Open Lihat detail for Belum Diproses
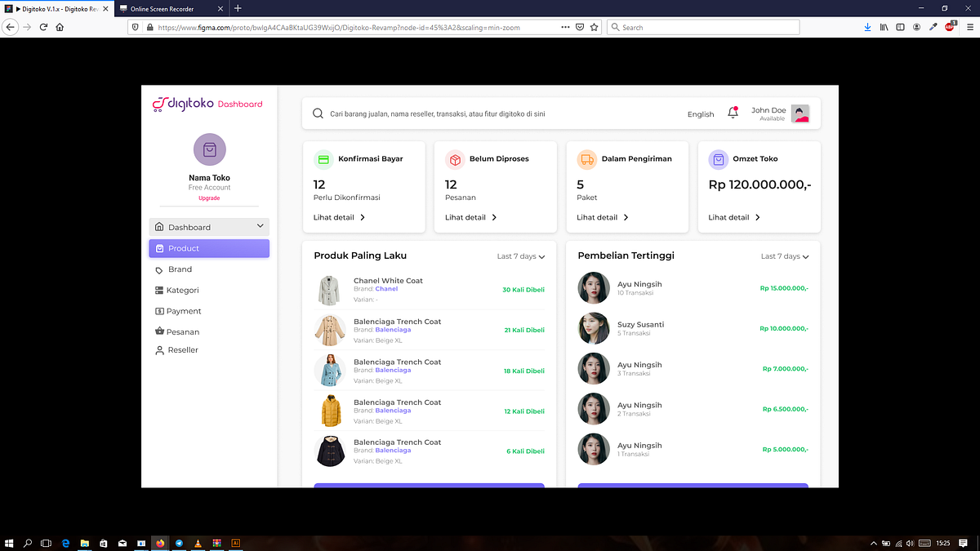The height and width of the screenshot is (551, 980). click(470, 217)
